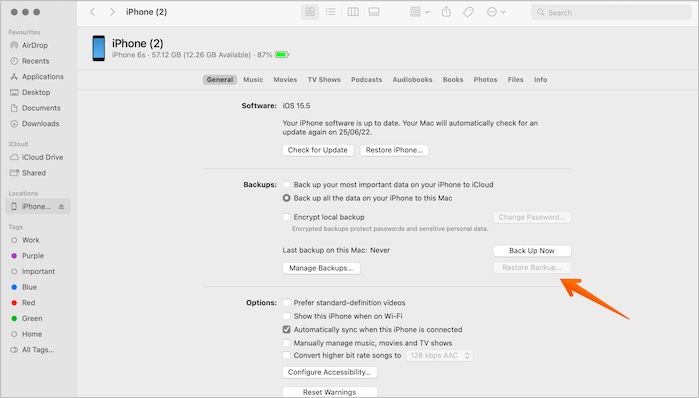Viewport: 699px width, 398px height.
Task: Switch to the Movies tab
Action: tap(285, 80)
